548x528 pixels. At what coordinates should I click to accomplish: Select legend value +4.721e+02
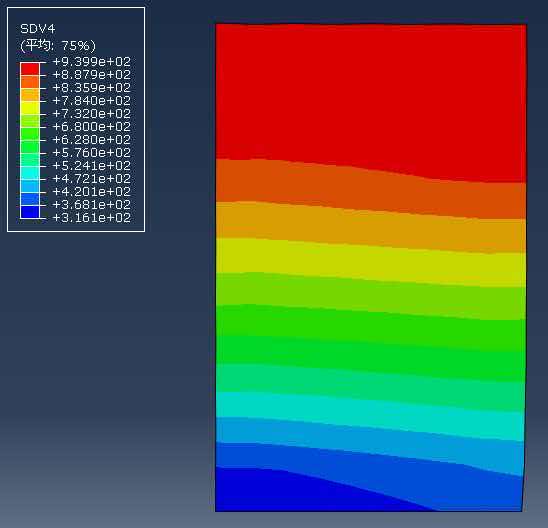92,179
